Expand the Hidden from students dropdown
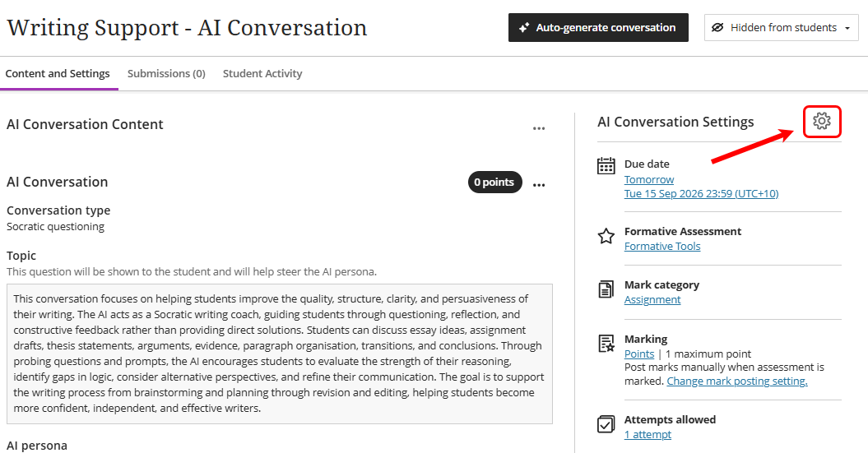Screen dimensions: 868x453 pyautogui.click(x=781, y=28)
